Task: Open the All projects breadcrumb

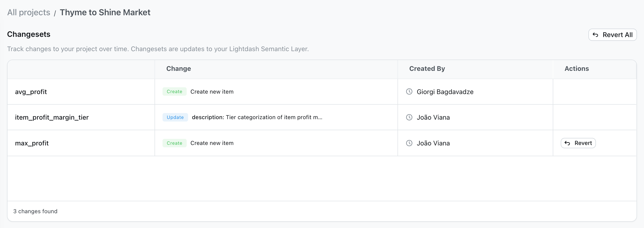Action: (29, 12)
